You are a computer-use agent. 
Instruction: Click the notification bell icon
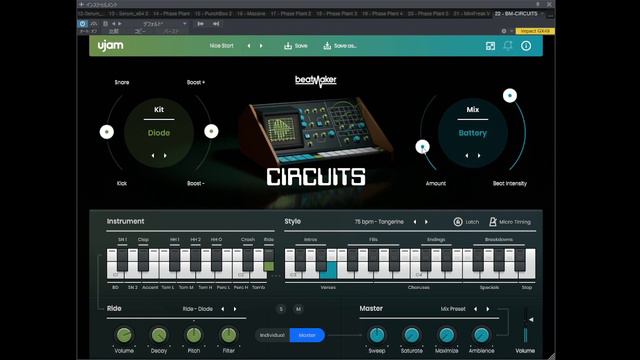click(x=508, y=45)
